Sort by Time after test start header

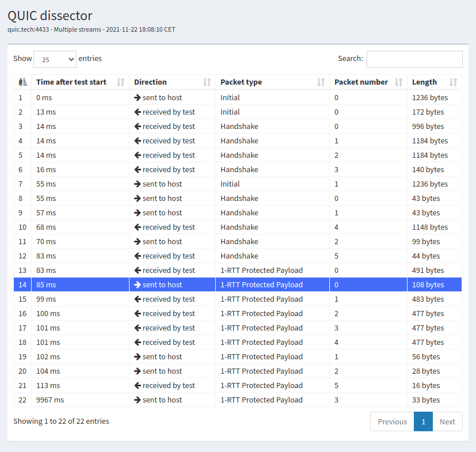(x=71, y=82)
